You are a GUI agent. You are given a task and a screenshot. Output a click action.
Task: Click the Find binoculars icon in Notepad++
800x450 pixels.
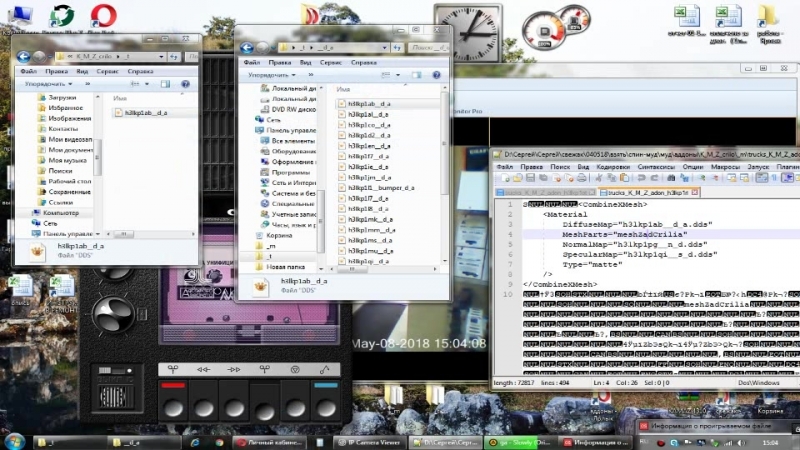(671, 178)
